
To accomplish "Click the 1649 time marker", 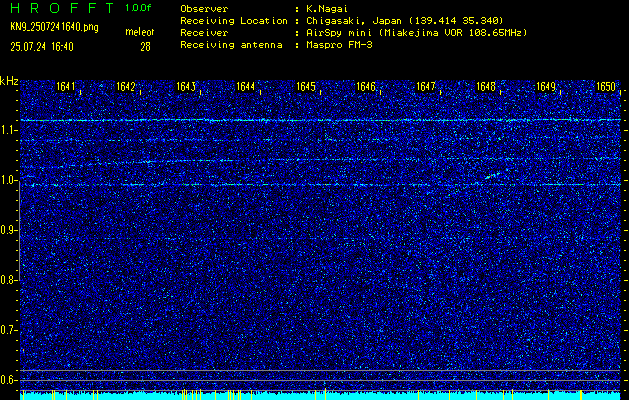I will [546, 87].
